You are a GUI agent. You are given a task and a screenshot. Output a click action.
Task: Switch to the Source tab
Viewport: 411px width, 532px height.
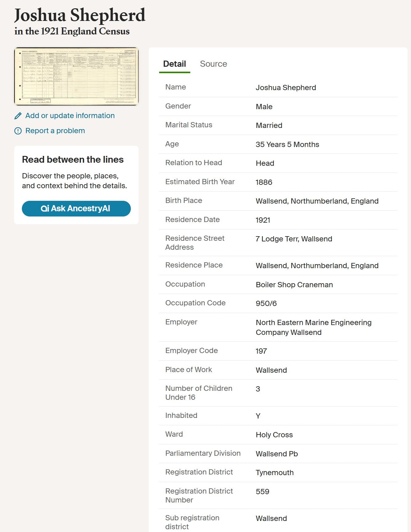(x=213, y=64)
